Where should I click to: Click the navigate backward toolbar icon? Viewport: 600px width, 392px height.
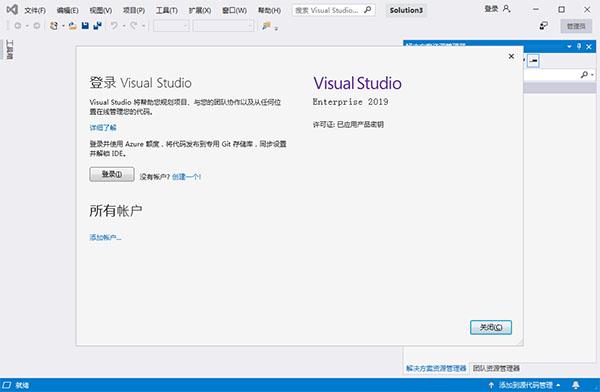[x=18, y=26]
